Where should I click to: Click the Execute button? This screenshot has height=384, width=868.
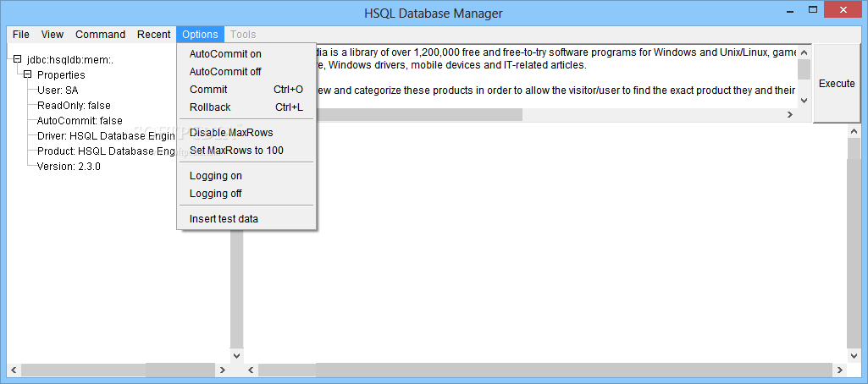pyautogui.click(x=837, y=84)
